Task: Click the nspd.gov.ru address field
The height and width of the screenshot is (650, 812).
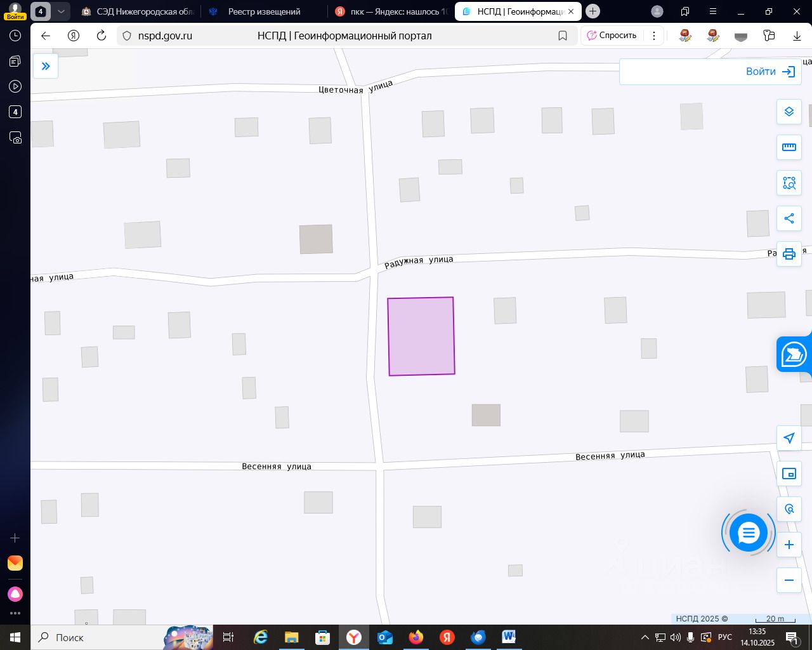Action: click(166, 36)
